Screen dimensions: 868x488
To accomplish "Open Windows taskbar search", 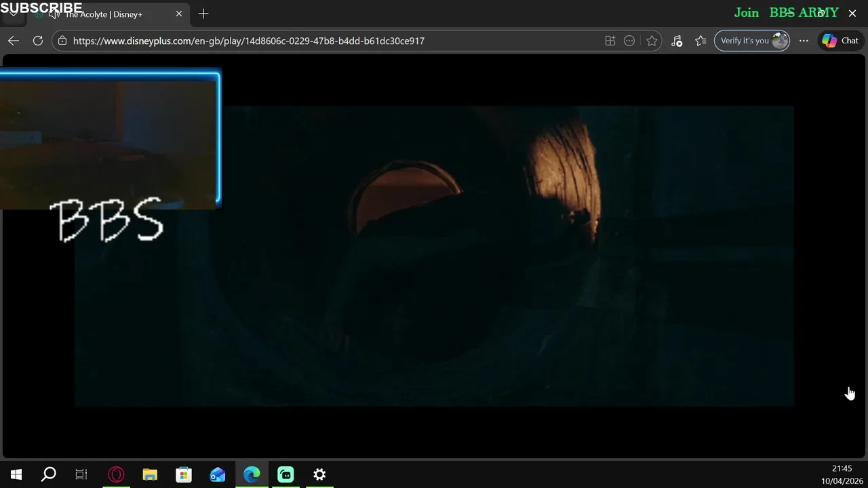I will [49, 474].
